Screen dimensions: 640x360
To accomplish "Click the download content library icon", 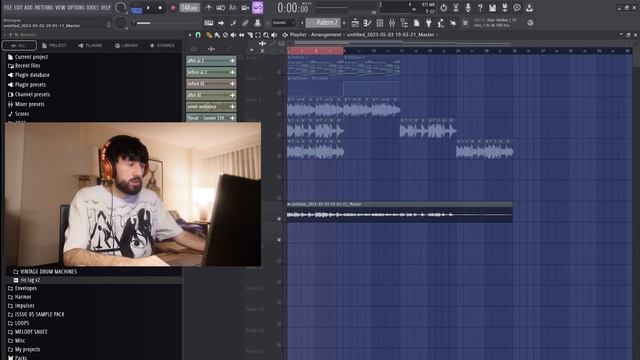I will point(529,8).
